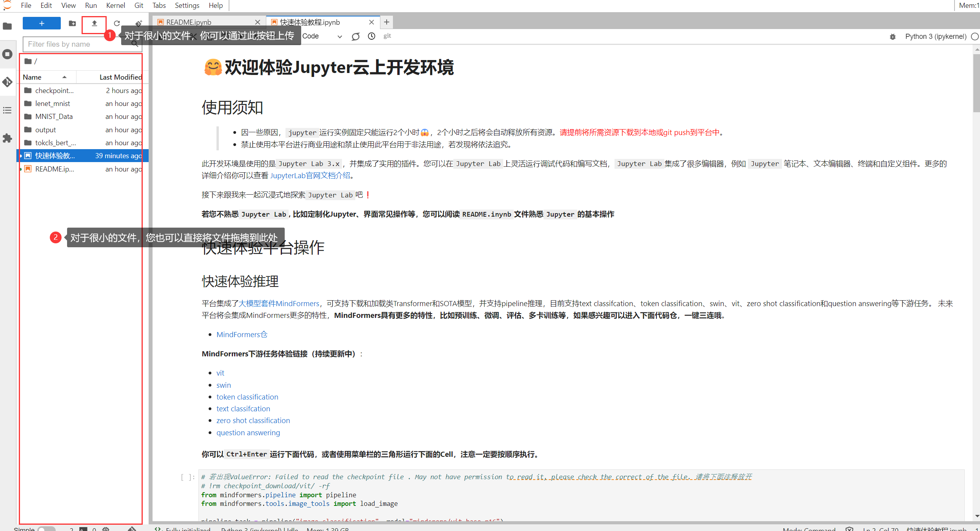Click the notebook vertical scrollbar
Screen dimensions: 980x531
click(x=976, y=83)
